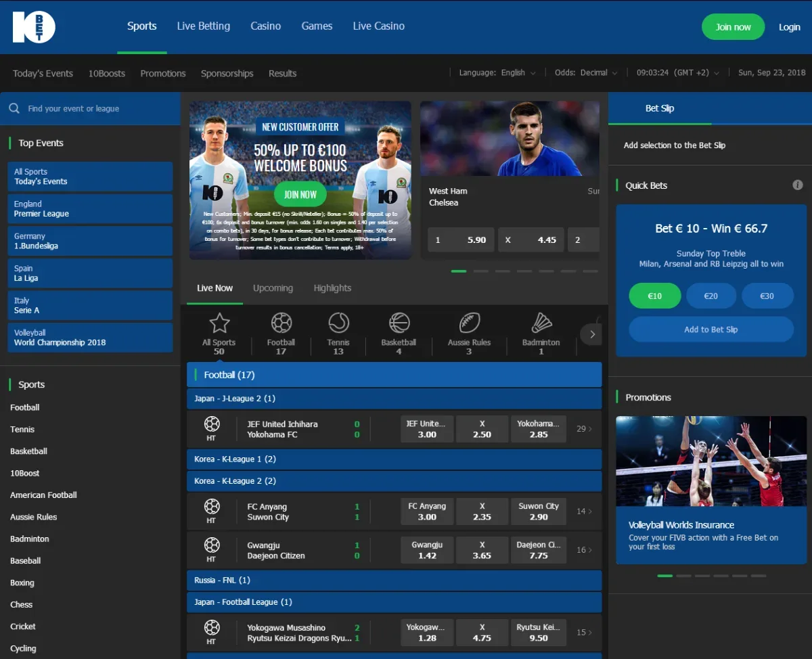Select the Live Now tab

coord(215,288)
